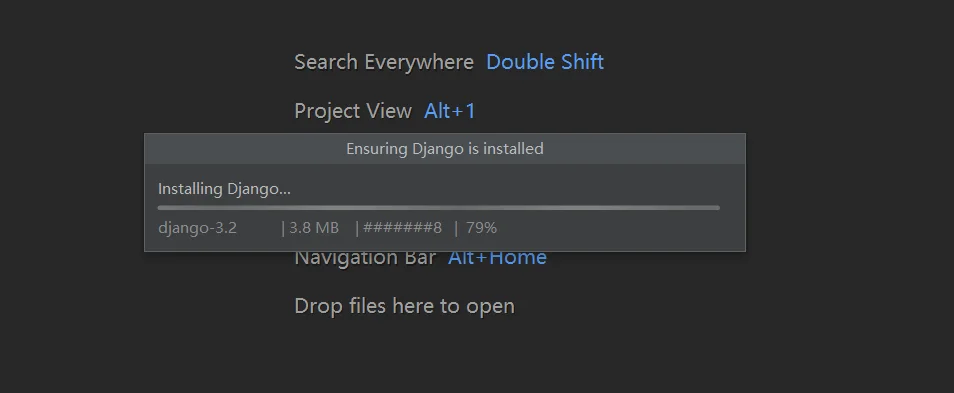Viewport: 954px width, 393px height.
Task: Click the 79% progress percentage
Action: [481, 228]
